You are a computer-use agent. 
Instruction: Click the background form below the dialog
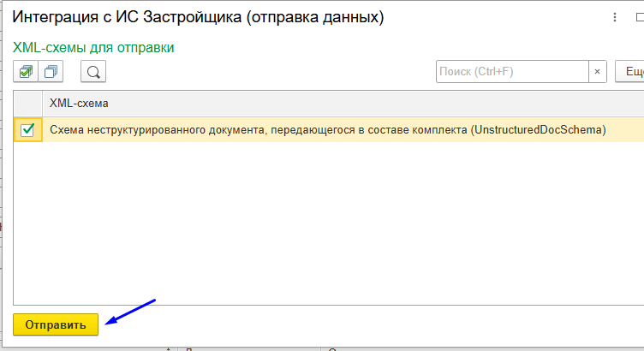coord(257,347)
